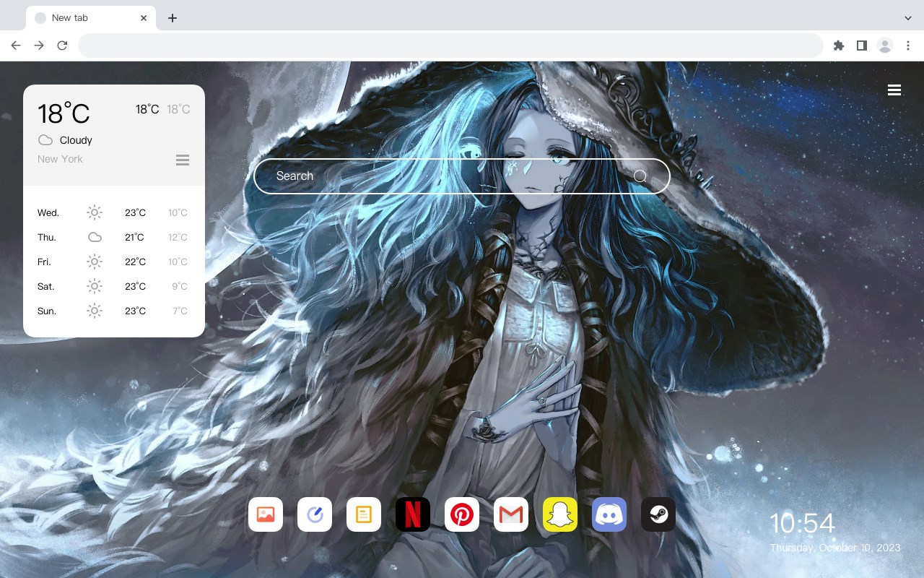Open the Netflix shortcut
The height and width of the screenshot is (578, 924).
tap(413, 514)
